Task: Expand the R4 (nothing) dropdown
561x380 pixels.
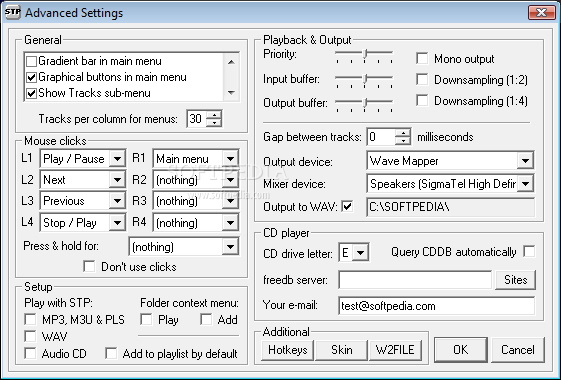Action: pos(230,223)
